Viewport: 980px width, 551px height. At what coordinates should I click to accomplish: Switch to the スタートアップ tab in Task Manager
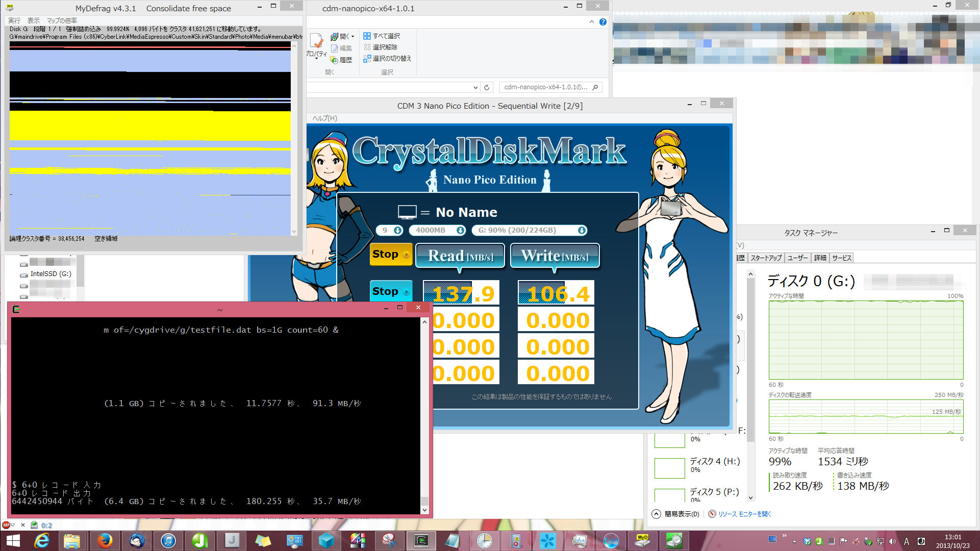point(765,258)
